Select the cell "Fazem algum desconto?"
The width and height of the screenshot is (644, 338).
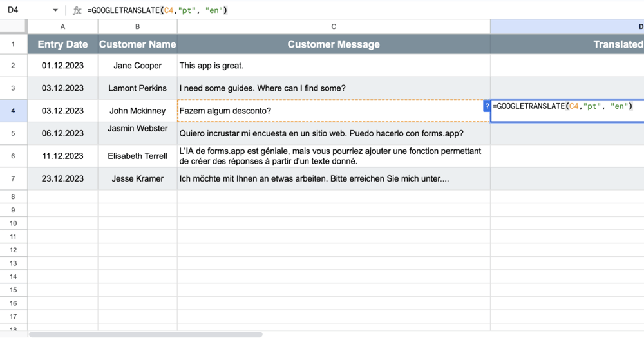334,111
